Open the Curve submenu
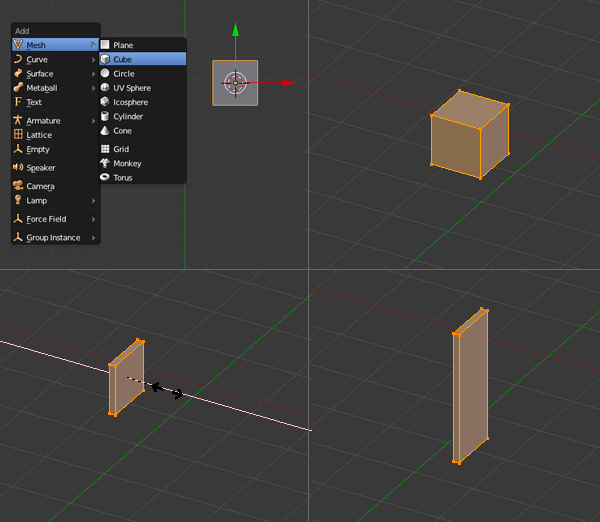 click(x=55, y=59)
